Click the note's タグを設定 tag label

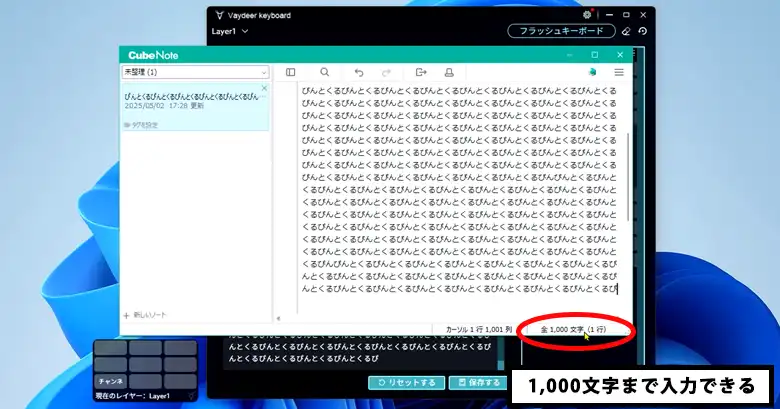pyautogui.click(x=141, y=125)
